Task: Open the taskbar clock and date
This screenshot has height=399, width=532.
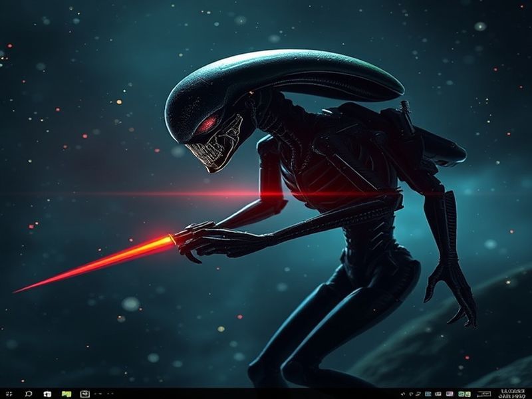Action: point(512,394)
